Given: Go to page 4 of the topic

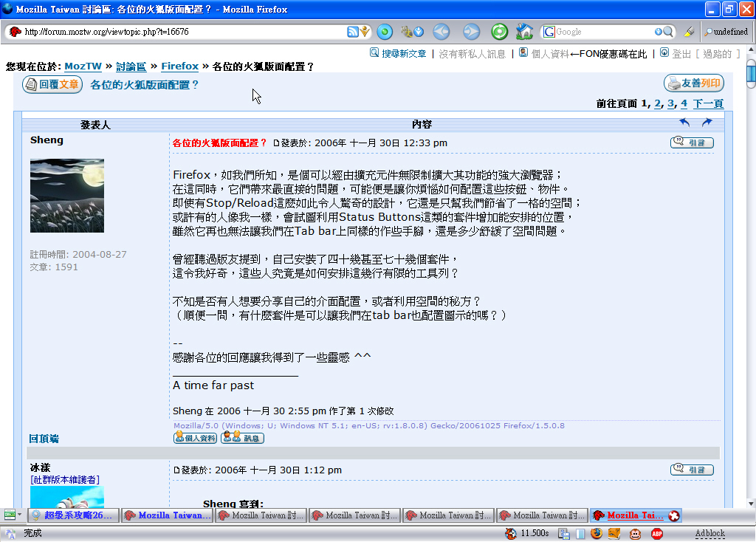Looking at the screenshot, I should pyautogui.click(x=684, y=103).
